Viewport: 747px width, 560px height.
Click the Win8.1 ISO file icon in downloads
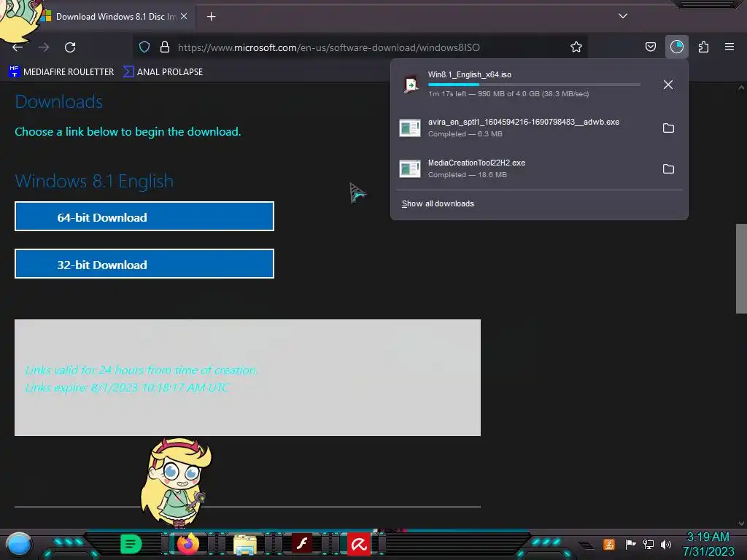[410, 85]
